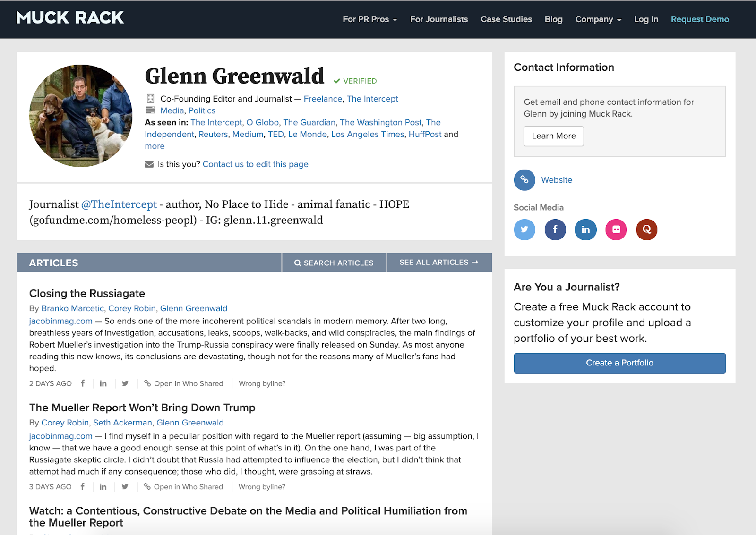
Task: Select the Media beat link
Action: 172,110
